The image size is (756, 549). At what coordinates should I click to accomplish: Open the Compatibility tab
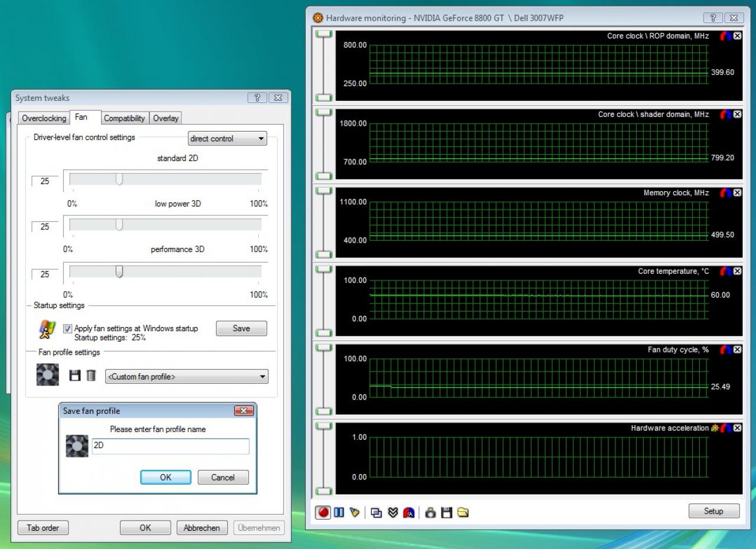click(x=125, y=118)
